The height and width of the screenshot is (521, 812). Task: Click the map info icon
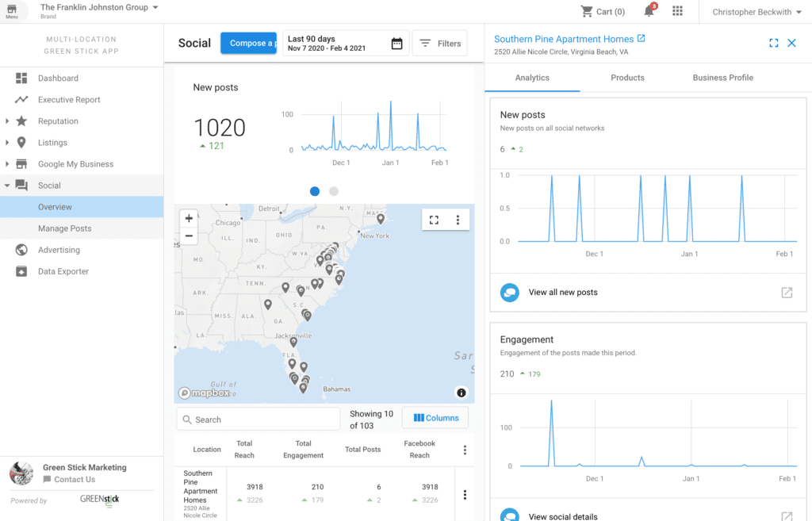tap(462, 393)
